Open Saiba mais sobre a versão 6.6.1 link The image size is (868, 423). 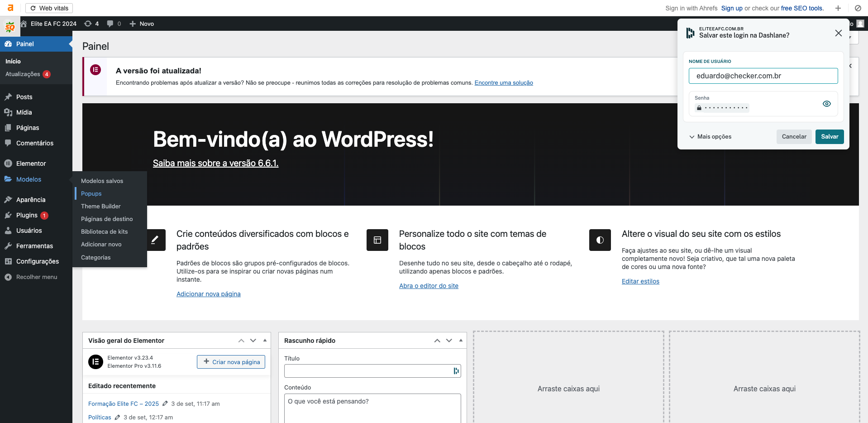(x=215, y=163)
